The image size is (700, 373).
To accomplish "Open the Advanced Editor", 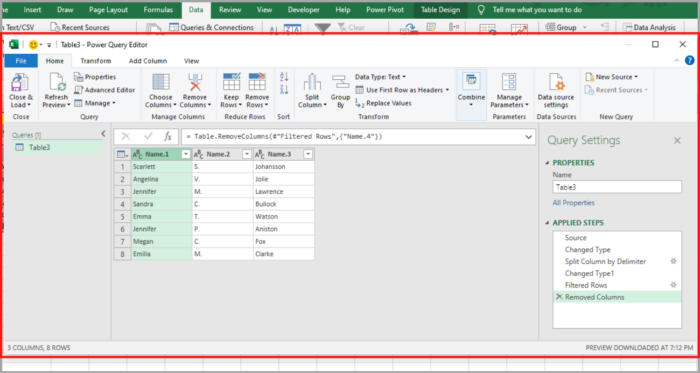I will coord(104,90).
